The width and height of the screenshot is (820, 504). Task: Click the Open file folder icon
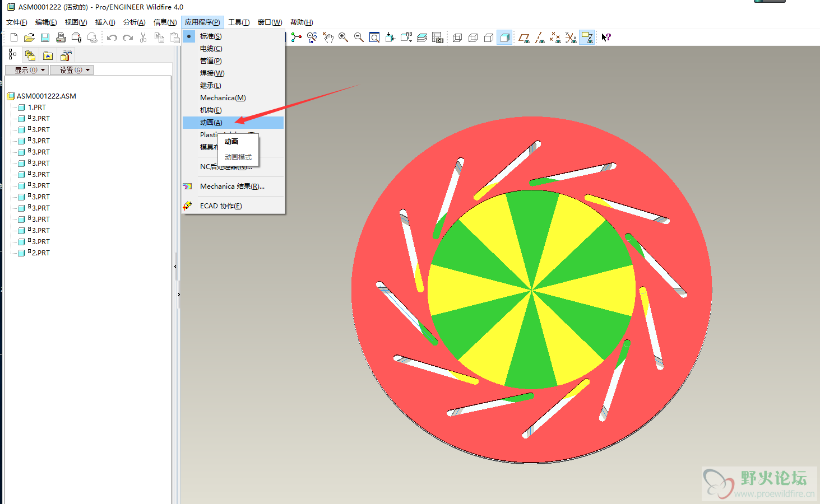(x=29, y=38)
